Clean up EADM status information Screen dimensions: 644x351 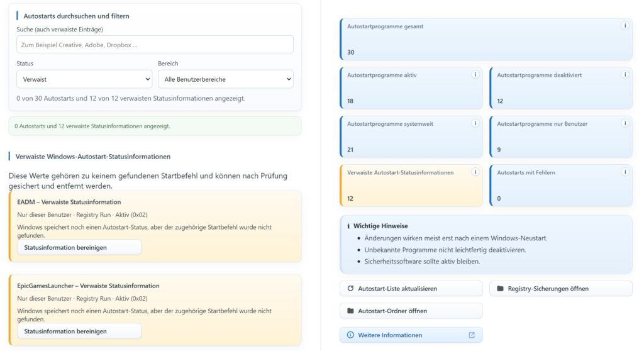coord(79,247)
